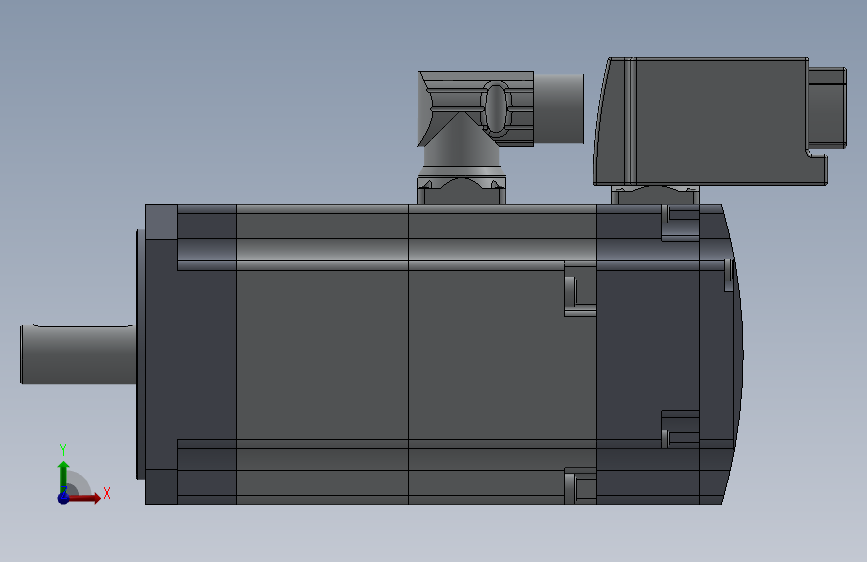Viewport: 867px width, 562px height.
Task: Click the blue Z axis dot of the triad
Action: (x=63, y=498)
